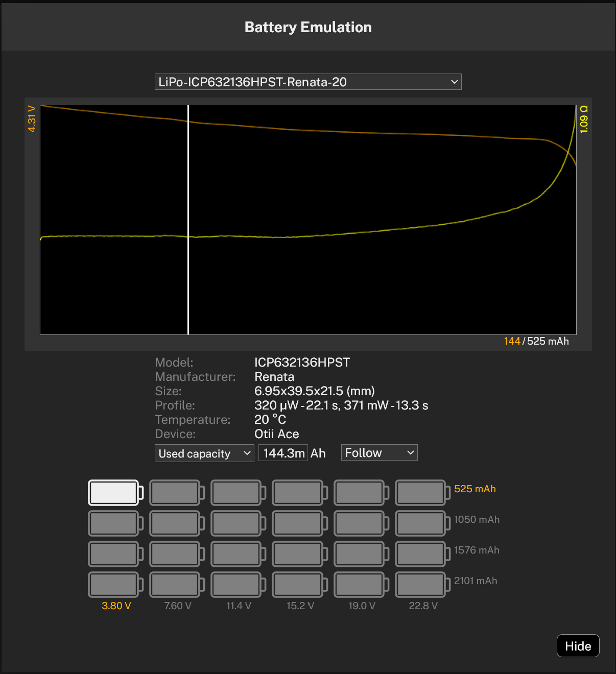Screen dimensions: 616x674
Task: Click the Hide button
Action: point(578,645)
